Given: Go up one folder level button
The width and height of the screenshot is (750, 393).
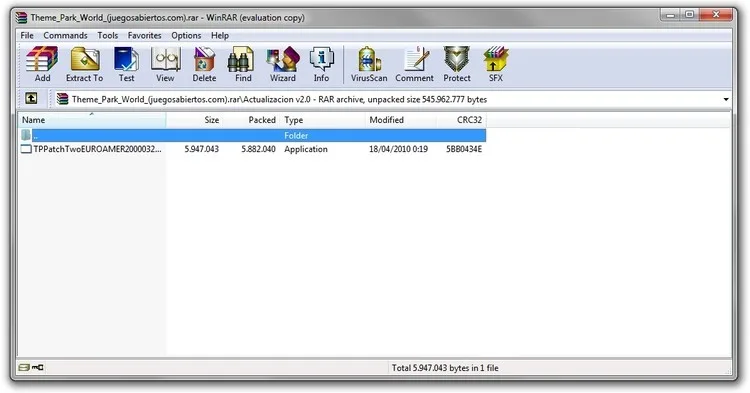Looking at the screenshot, I should tap(31, 99).
